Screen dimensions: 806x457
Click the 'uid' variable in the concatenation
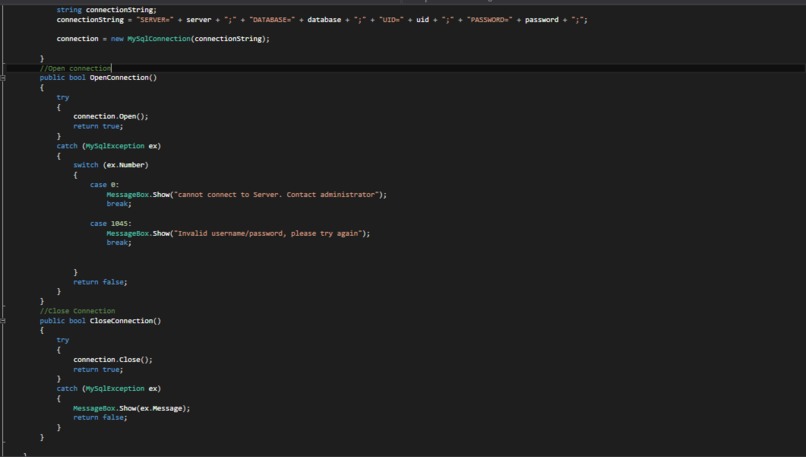tap(423, 20)
